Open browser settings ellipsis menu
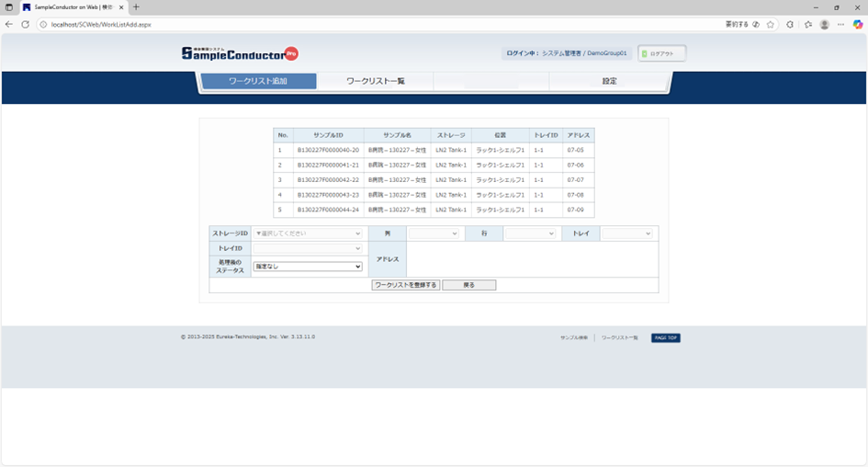Viewport: 868px width, 467px height. [x=840, y=24]
